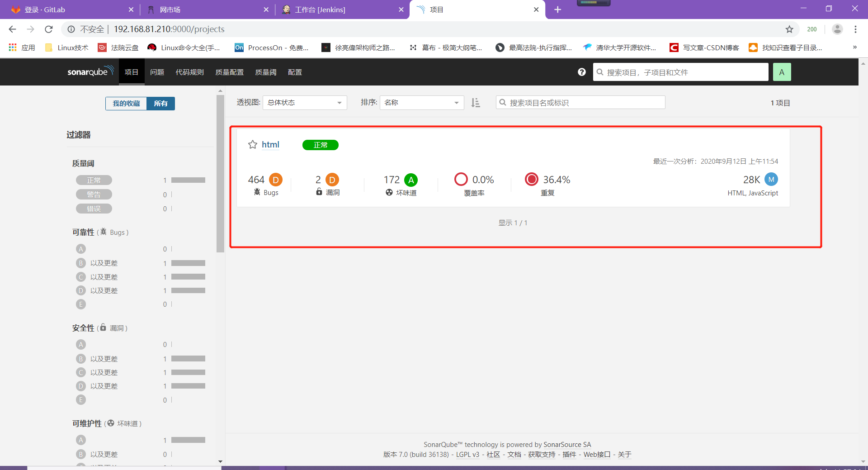The width and height of the screenshot is (868, 470).
Task: Open the Linux技术 bookmark folder
Action: pyautogui.click(x=67, y=47)
